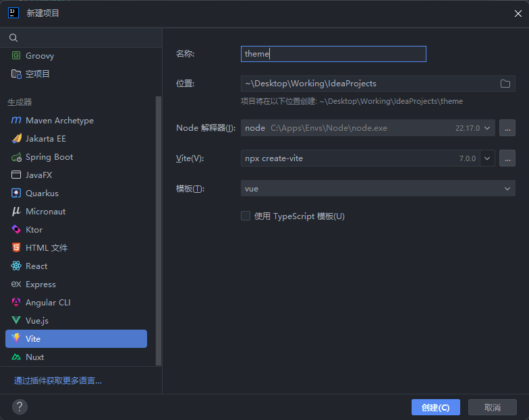The width and height of the screenshot is (529, 420).
Task: Click the 创建(C) create button
Action: (436, 407)
